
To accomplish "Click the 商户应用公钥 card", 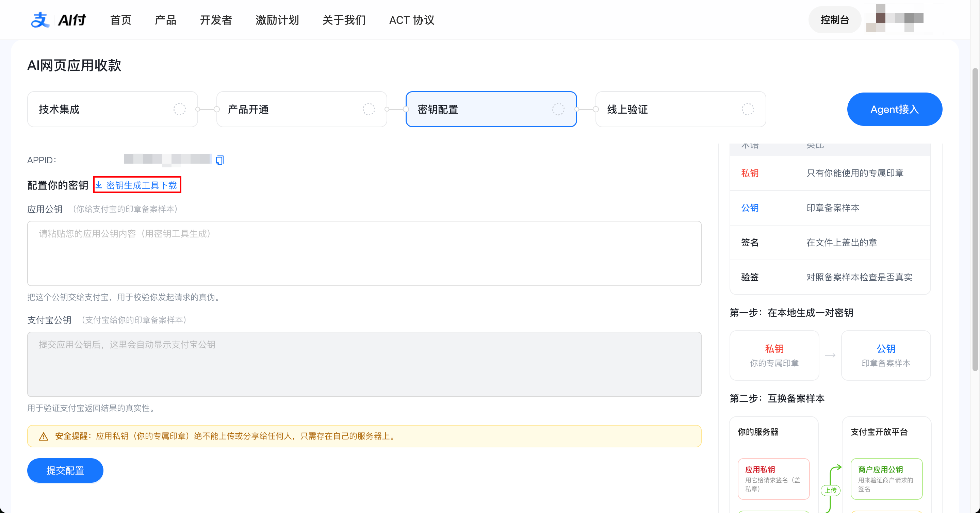I will click(886, 479).
